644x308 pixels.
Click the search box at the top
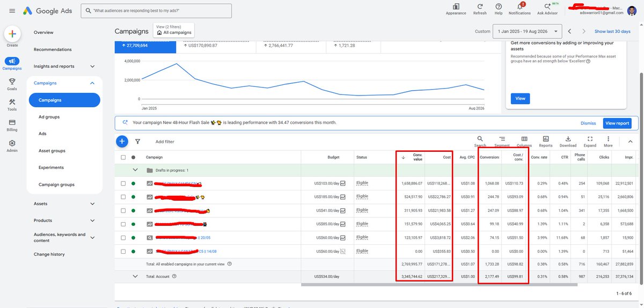point(157,11)
